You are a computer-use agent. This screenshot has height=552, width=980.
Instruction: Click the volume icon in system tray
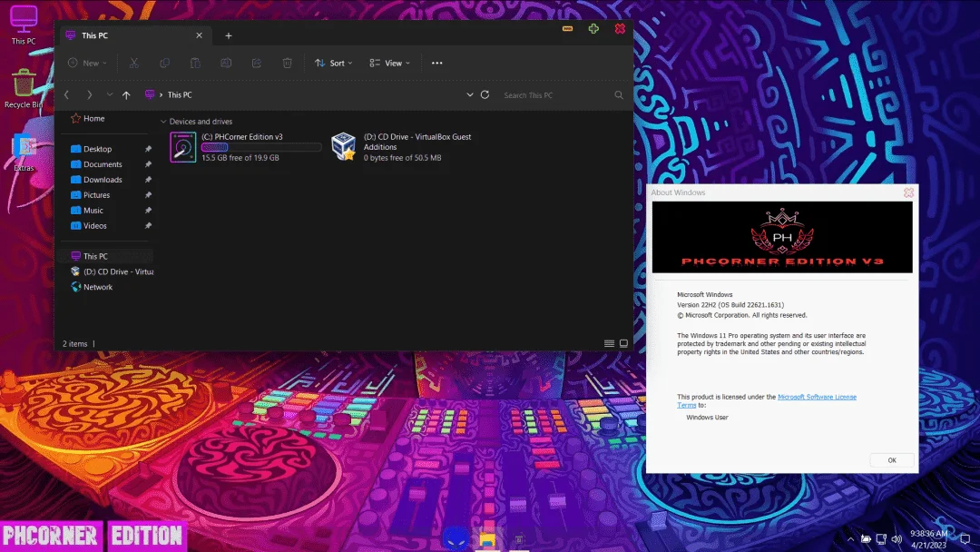pos(897,539)
